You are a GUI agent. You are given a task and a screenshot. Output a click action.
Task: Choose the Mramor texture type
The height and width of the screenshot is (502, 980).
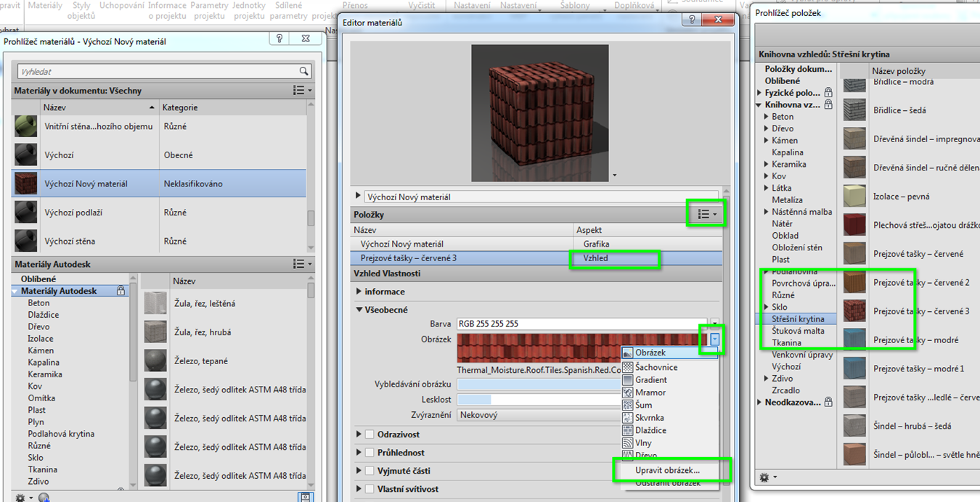coord(650,392)
